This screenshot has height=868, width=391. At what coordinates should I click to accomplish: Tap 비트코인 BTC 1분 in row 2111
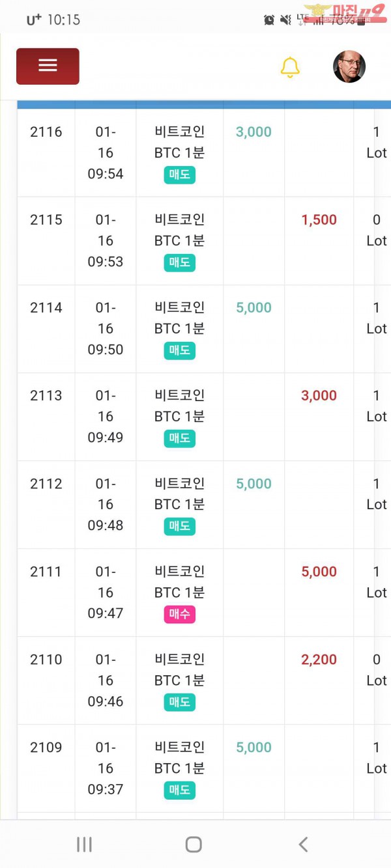coord(179,582)
